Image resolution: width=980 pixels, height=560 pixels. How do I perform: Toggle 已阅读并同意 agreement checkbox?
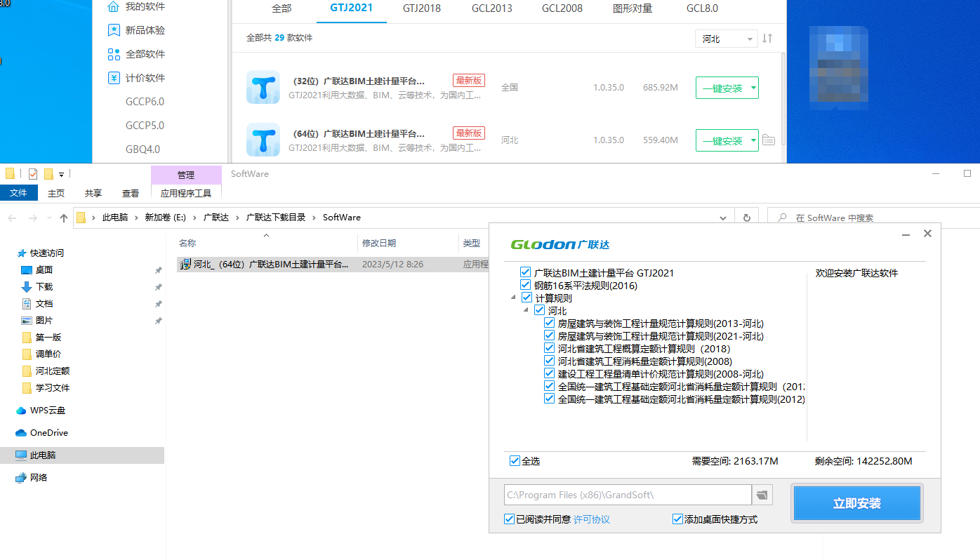click(x=509, y=519)
